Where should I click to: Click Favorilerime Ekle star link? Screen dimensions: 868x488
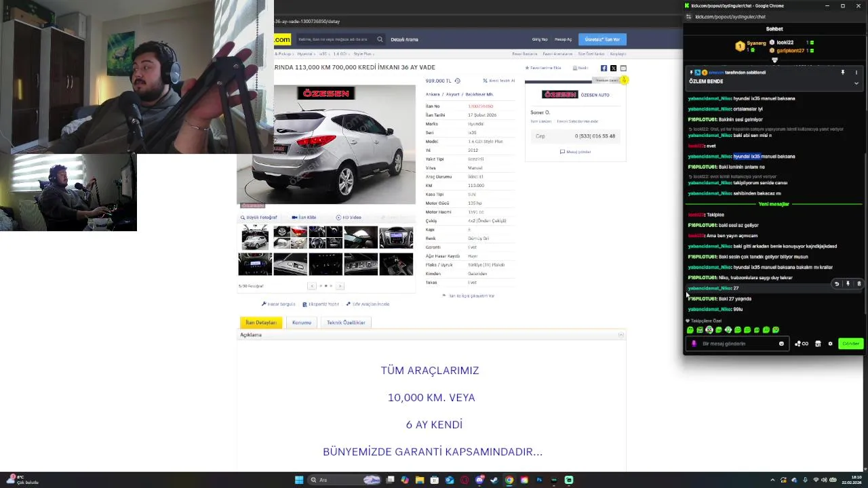pyautogui.click(x=543, y=68)
